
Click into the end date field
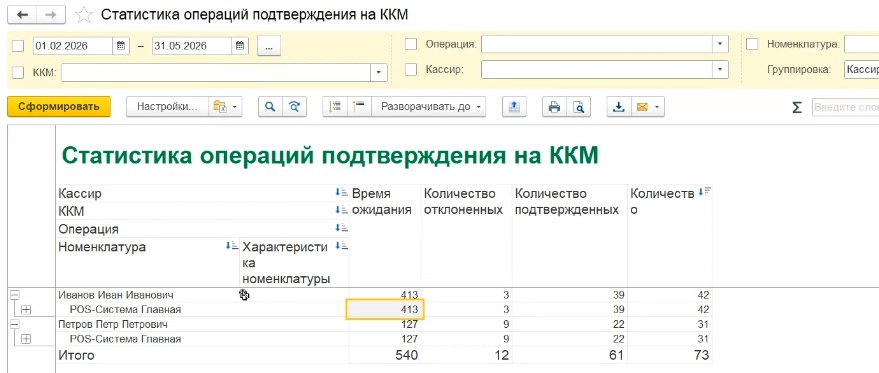pyautogui.click(x=192, y=46)
